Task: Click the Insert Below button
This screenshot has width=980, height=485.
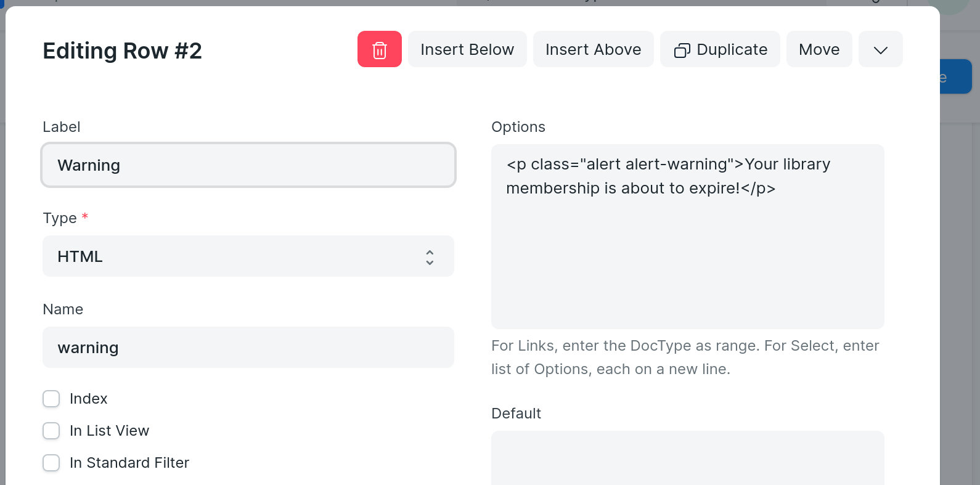Action: pyautogui.click(x=467, y=49)
